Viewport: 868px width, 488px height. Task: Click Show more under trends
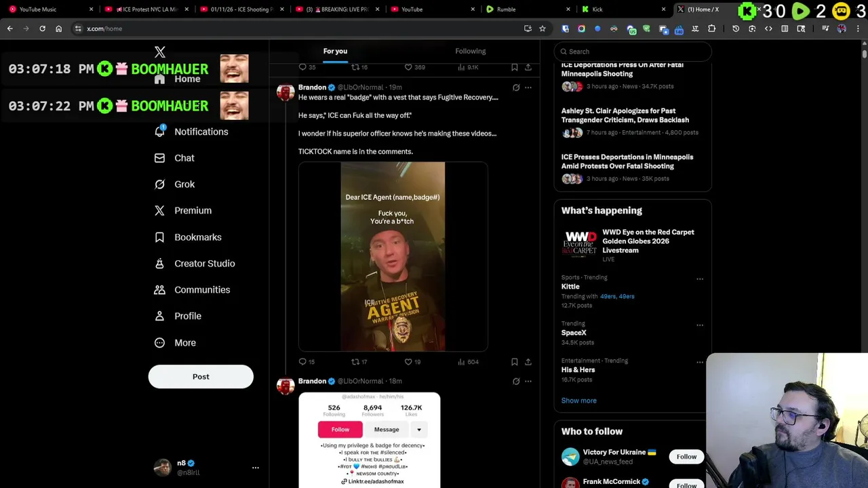(x=578, y=401)
